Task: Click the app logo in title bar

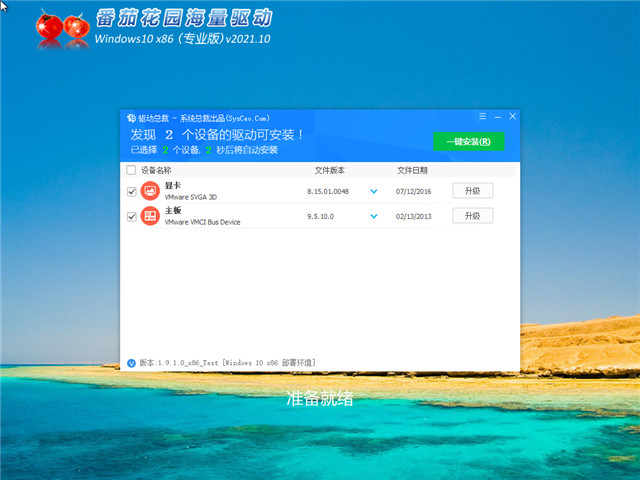Action: point(131,118)
